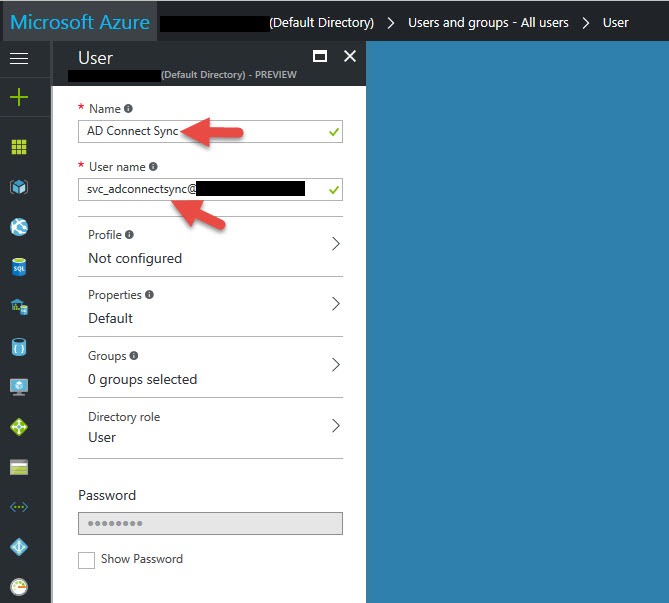
Task: Open Resource groups cube icon
Action: 19,187
